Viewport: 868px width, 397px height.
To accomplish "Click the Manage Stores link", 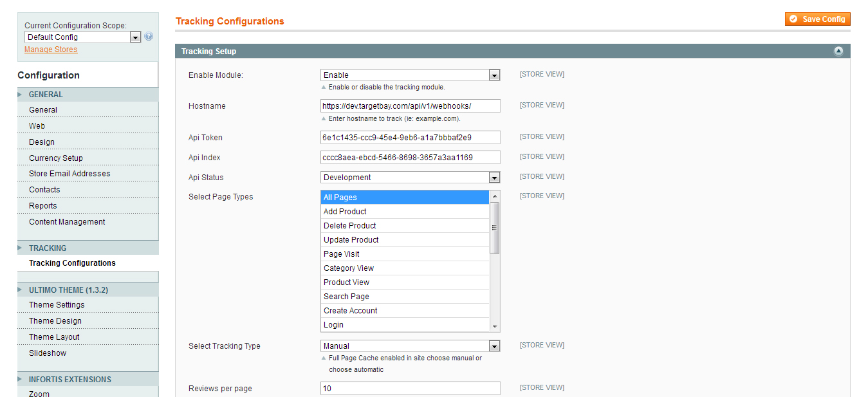I will (50, 49).
